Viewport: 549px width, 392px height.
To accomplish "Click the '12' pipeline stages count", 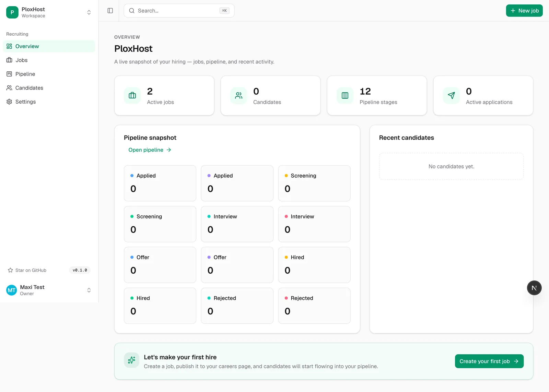I will tap(365, 91).
